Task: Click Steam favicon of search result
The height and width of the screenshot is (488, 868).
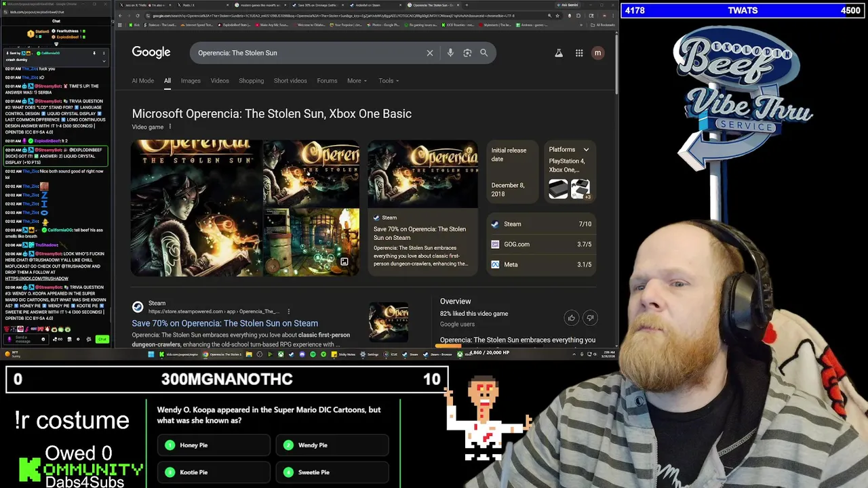Action: (x=138, y=307)
